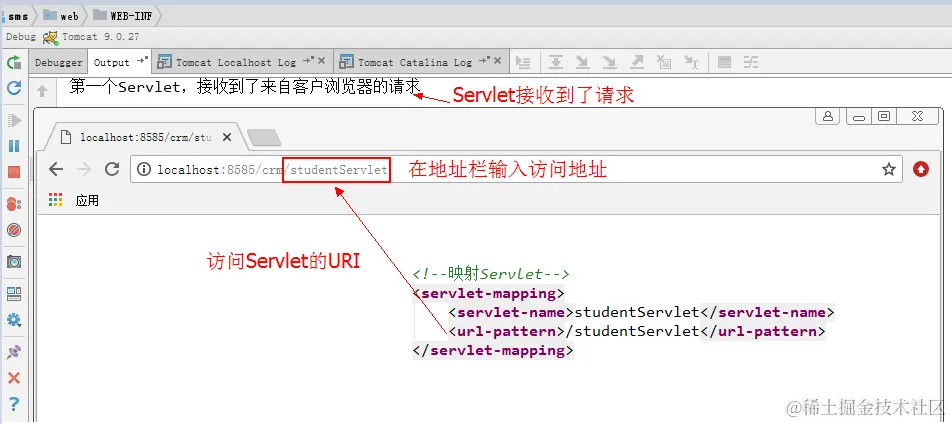Image resolution: width=952 pixels, height=424 pixels.
Task: Select the Tomcat 9.0.27 debug configuration tab
Action: pyautogui.click(x=91, y=36)
